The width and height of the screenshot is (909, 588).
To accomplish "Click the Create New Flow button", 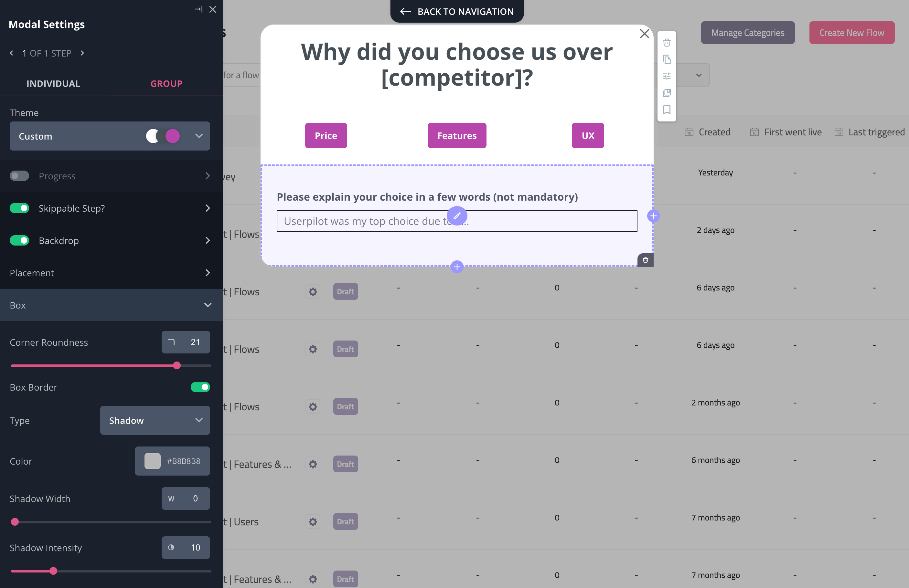I will click(852, 32).
